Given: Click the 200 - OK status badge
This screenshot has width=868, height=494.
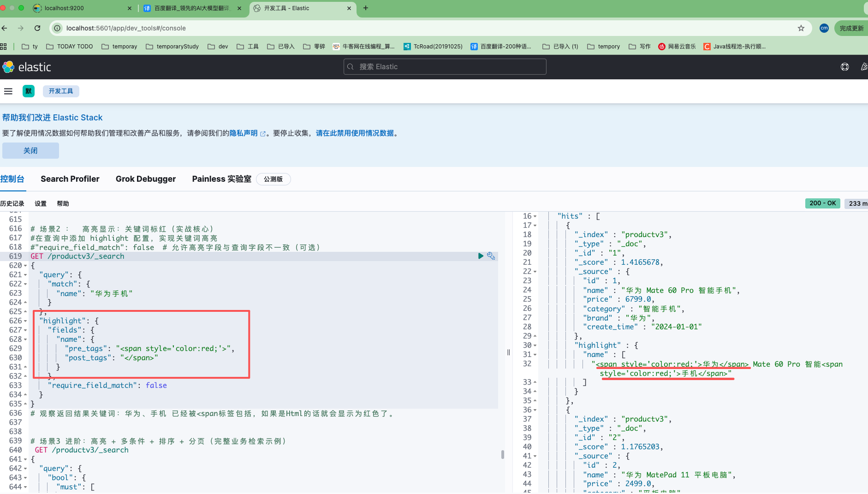Looking at the screenshot, I should tap(822, 203).
